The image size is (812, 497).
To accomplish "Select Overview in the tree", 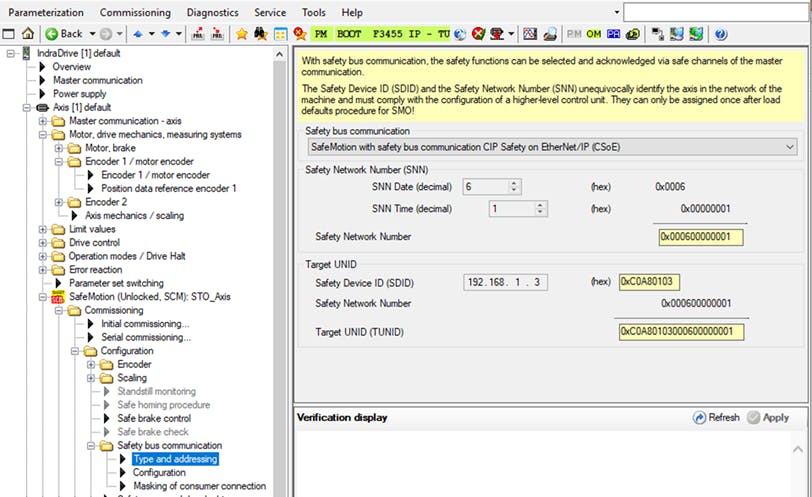I will coord(71,67).
